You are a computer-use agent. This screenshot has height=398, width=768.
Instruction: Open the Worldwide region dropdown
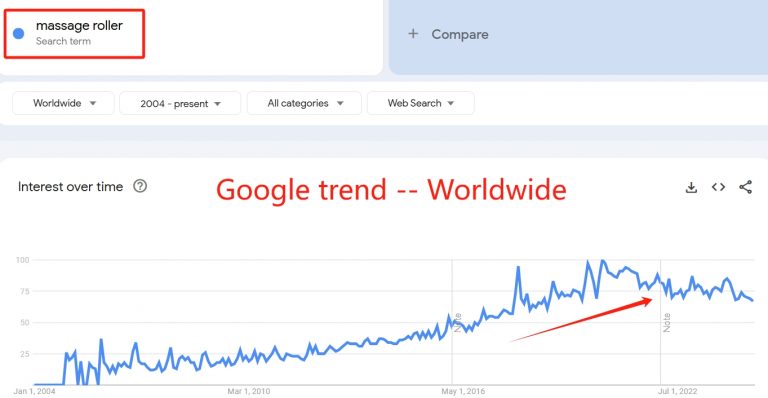coord(63,103)
